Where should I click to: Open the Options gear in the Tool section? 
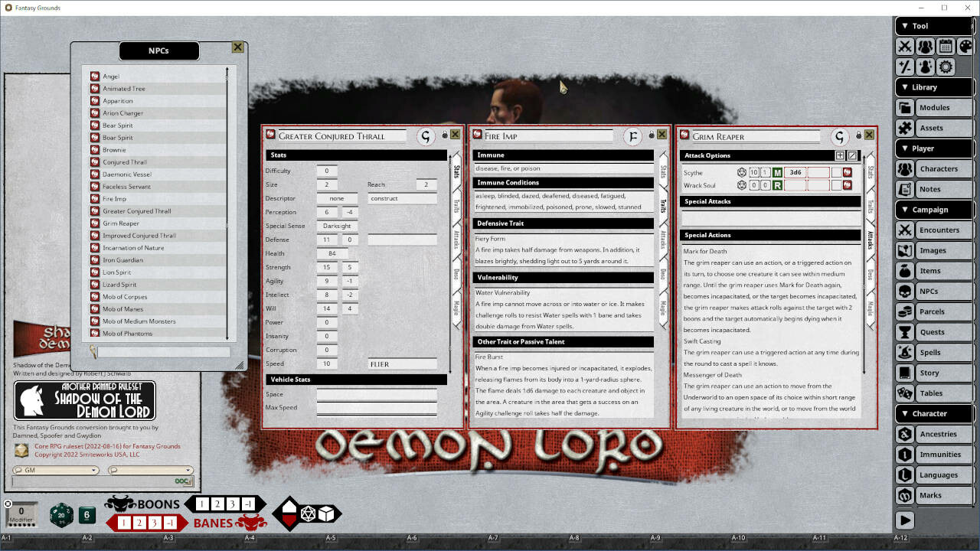click(946, 67)
